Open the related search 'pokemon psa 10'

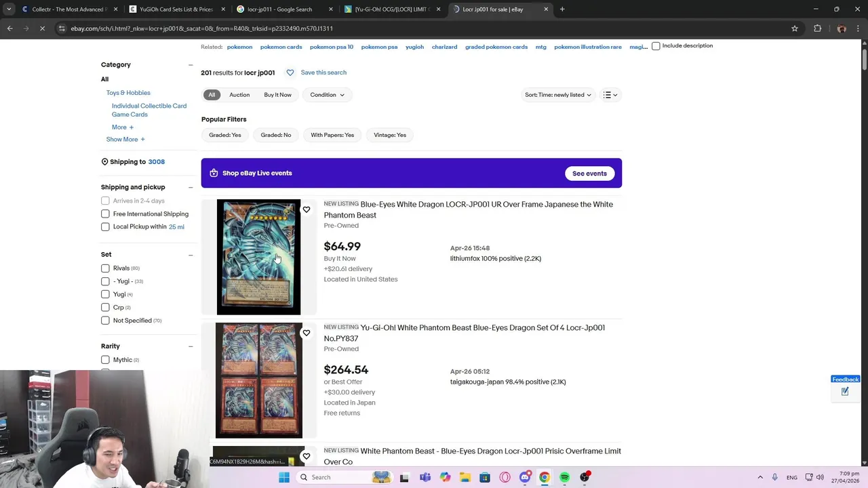332,47
